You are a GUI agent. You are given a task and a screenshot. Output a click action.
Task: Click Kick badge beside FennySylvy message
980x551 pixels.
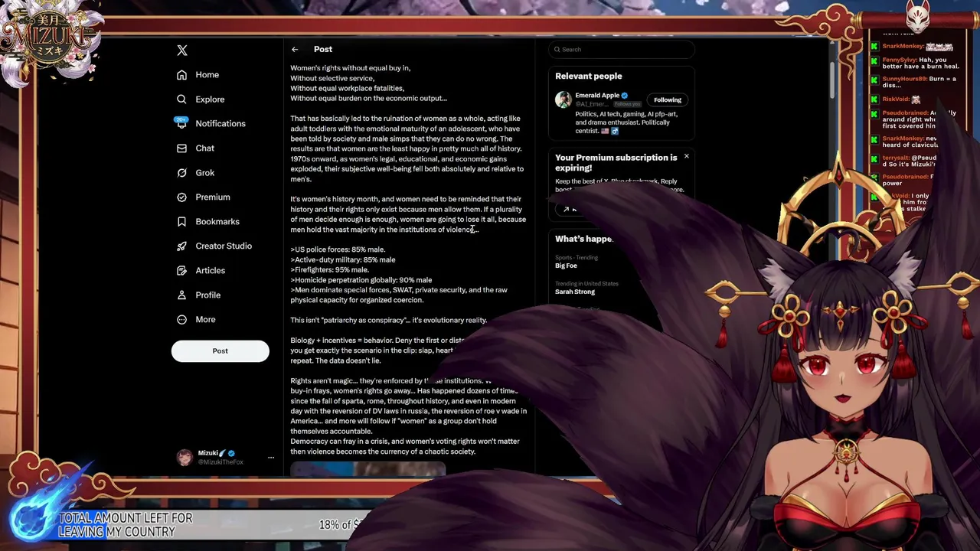(x=874, y=60)
